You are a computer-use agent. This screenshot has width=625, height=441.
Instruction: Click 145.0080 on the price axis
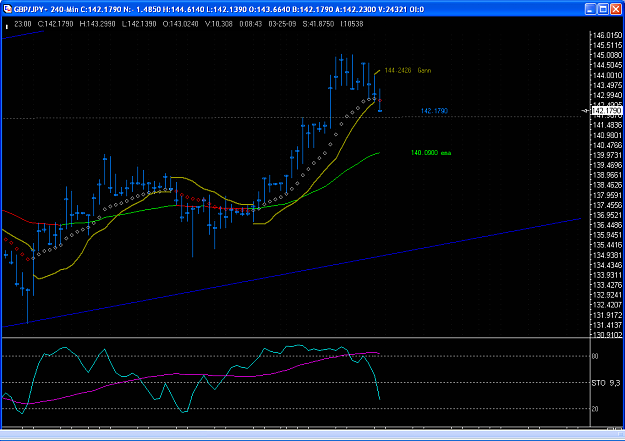pyautogui.click(x=607, y=55)
